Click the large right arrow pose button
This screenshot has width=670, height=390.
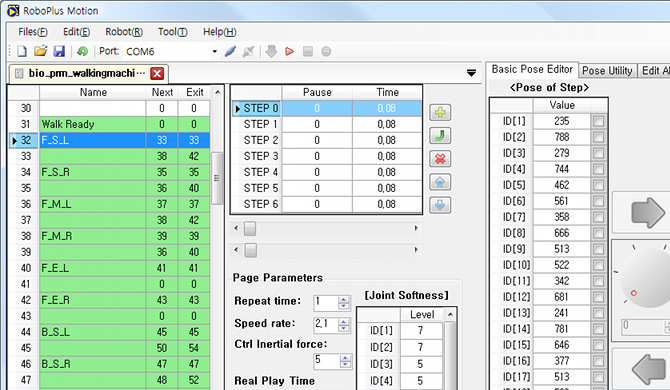(648, 212)
